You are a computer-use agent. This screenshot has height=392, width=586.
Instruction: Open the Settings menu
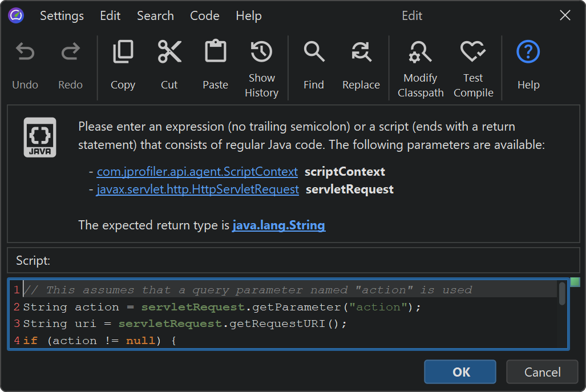click(x=62, y=16)
